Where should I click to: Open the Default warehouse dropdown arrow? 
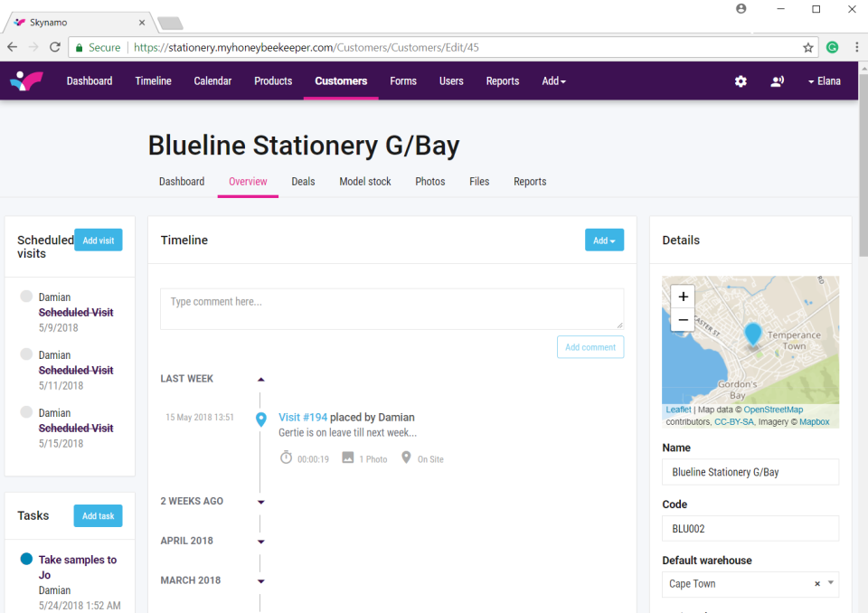[x=831, y=584]
